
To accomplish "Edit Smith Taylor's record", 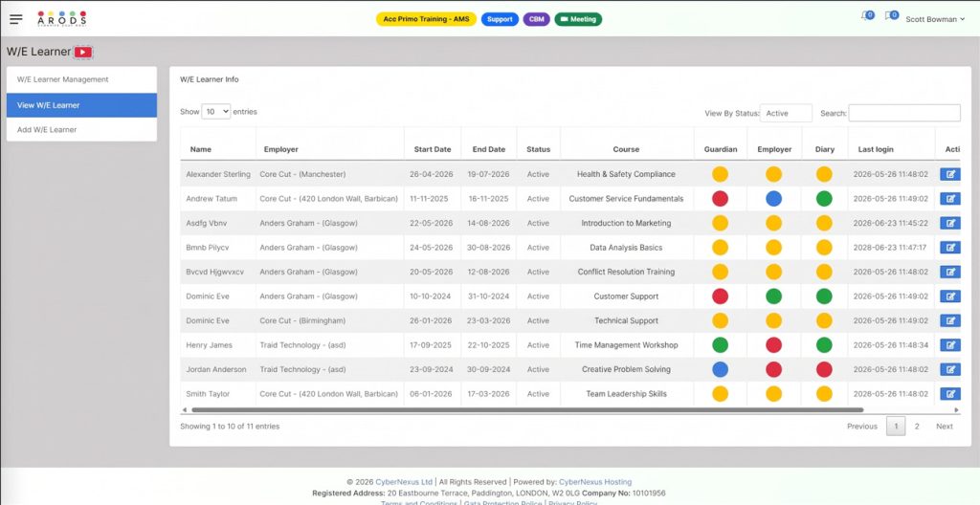I will [x=950, y=394].
